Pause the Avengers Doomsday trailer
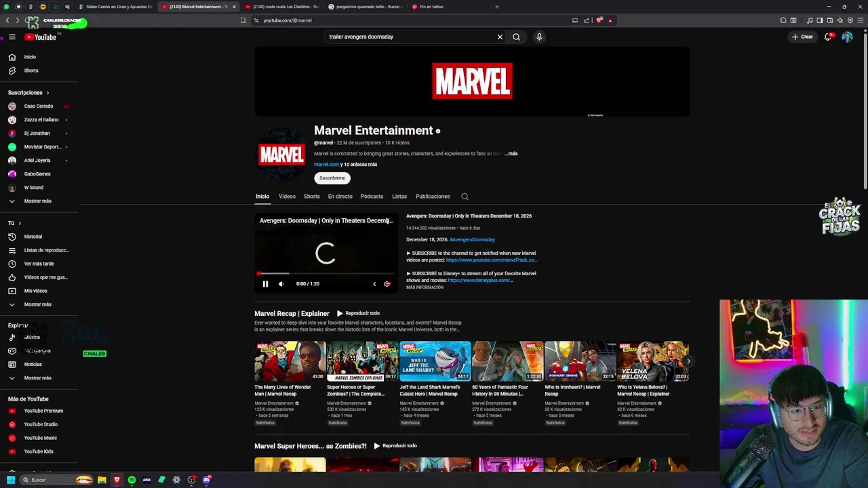The height and width of the screenshot is (488, 868). (x=265, y=284)
